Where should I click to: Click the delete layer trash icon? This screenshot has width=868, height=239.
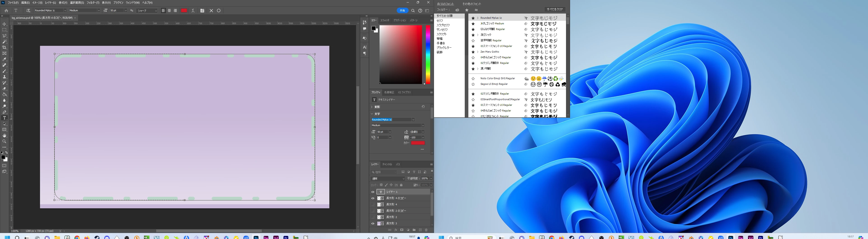426,230
